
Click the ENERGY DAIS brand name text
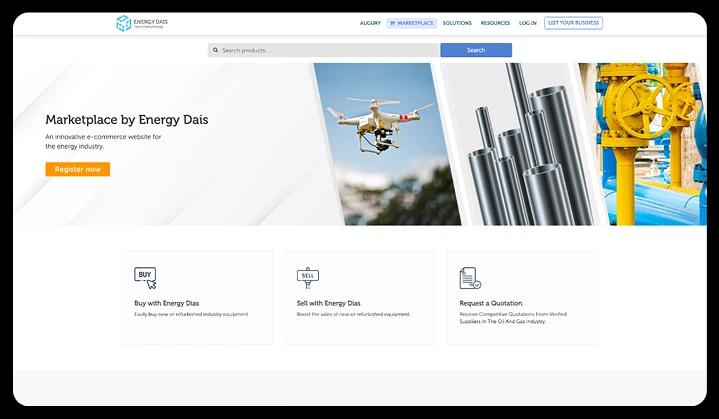(x=151, y=22)
